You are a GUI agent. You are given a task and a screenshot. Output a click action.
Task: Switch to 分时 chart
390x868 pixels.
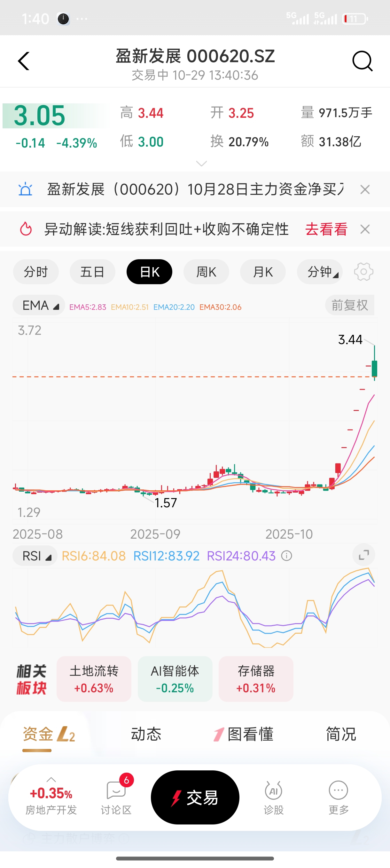click(x=36, y=272)
